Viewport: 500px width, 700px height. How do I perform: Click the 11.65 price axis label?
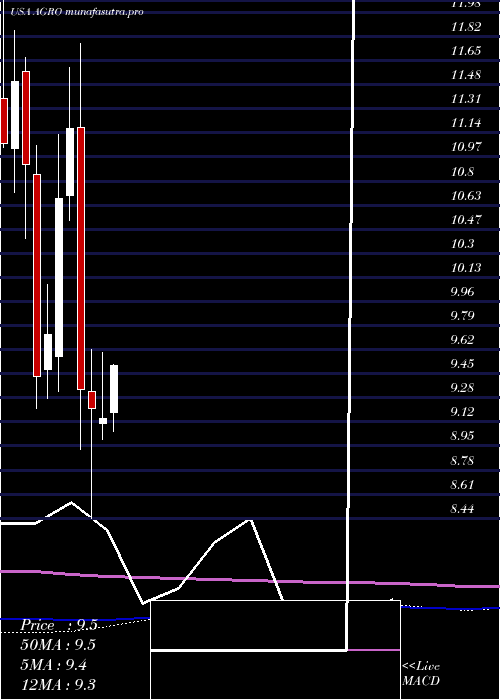466,51
